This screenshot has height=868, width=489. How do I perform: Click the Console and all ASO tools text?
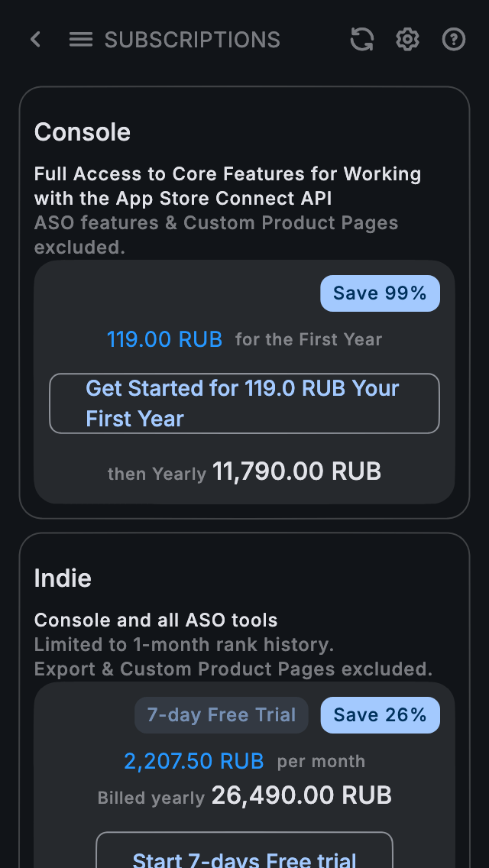pyautogui.click(x=156, y=620)
